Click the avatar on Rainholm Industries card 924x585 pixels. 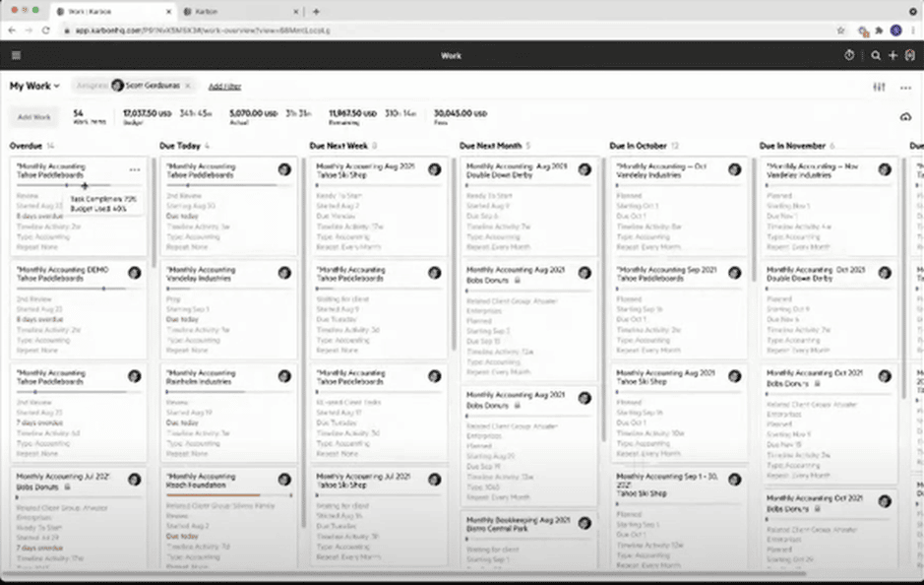284,375
